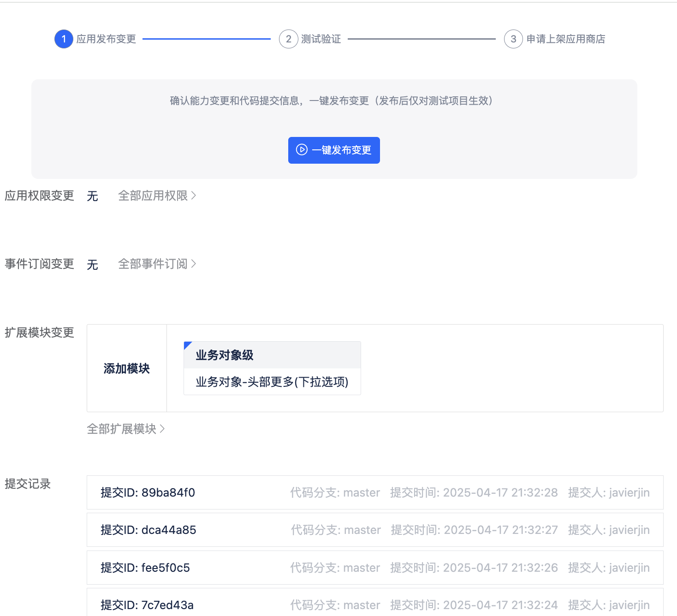Open commit record dca44a85

[x=374, y=530]
